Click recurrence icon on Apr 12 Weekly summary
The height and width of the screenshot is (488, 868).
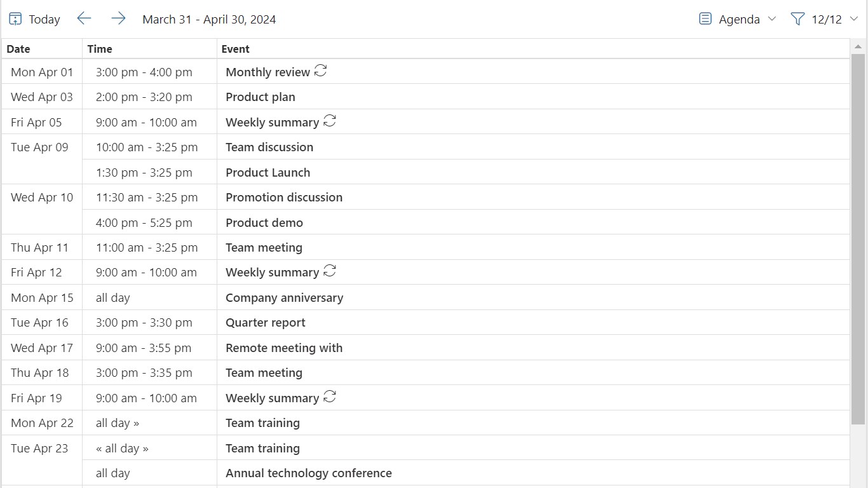pos(330,271)
